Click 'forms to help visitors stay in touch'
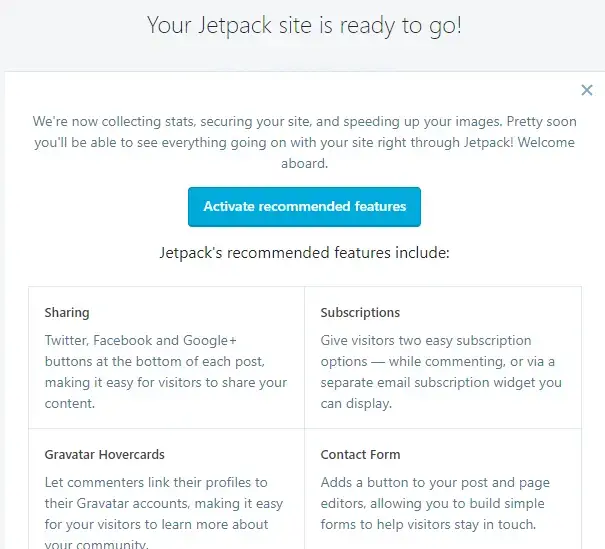Viewport: 605px width, 549px height. tap(428, 525)
